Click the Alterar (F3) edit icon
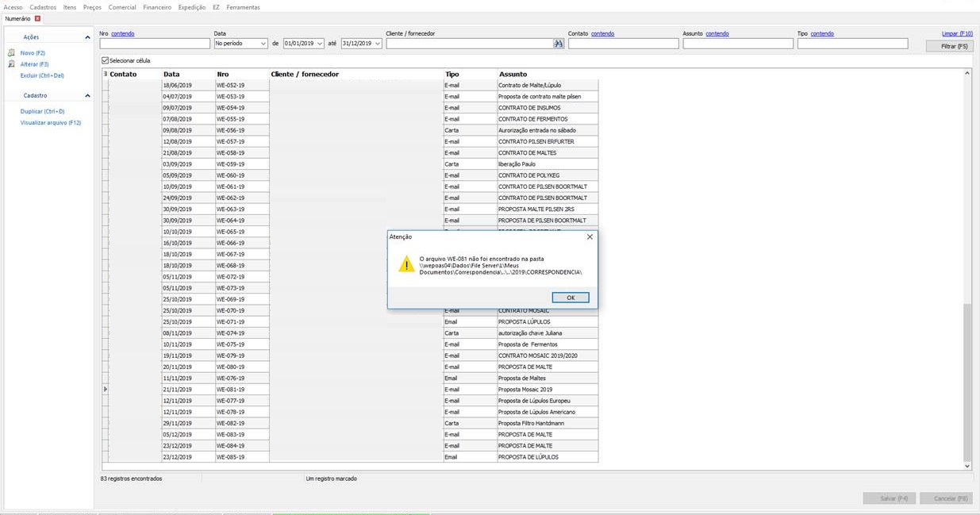 [x=11, y=63]
